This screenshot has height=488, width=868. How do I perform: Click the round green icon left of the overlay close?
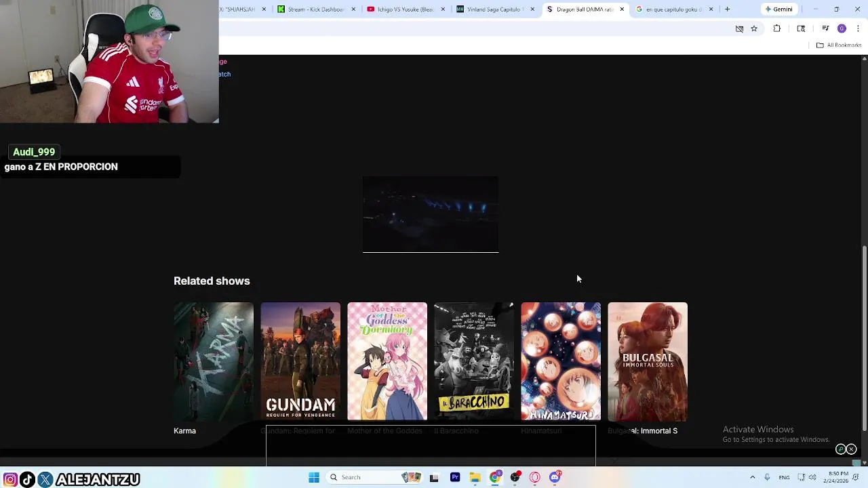click(841, 449)
